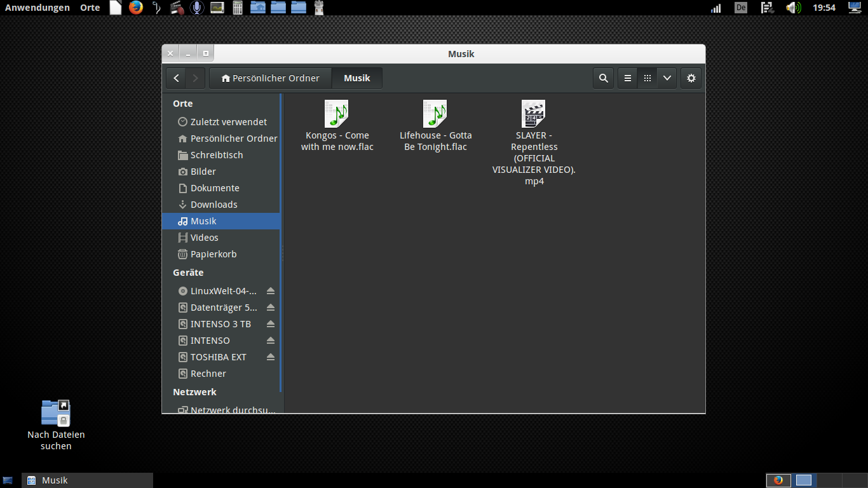The width and height of the screenshot is (868, 488).
Task: Launch the blank document launcher in the top panel
Action: pyautogui.click(x=115, y=8)
